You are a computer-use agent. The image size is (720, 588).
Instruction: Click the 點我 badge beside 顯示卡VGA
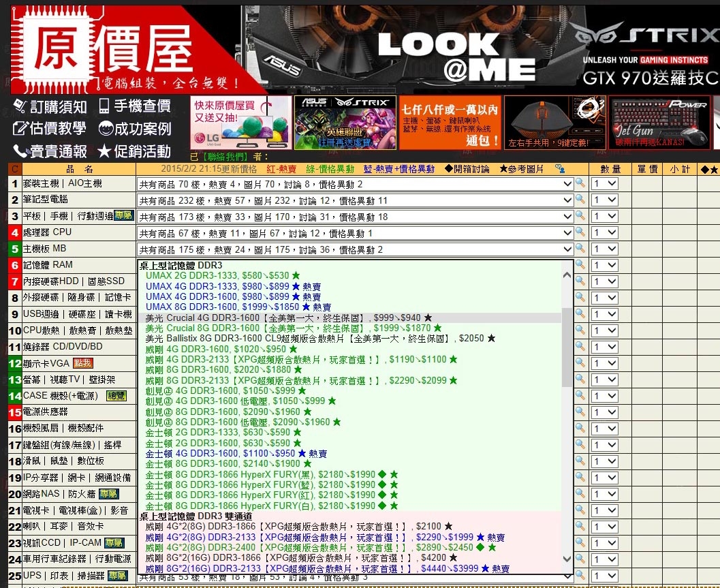point(82,363)
